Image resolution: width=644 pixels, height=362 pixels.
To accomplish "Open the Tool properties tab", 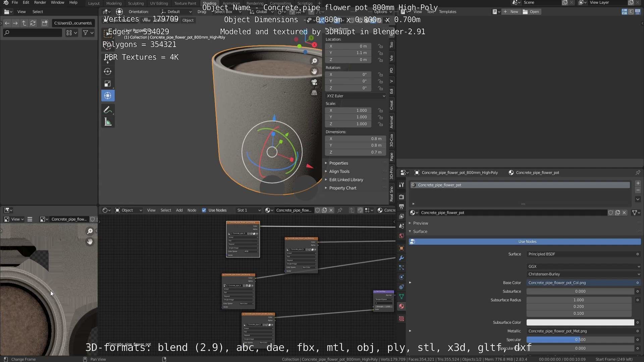I will (x=401, y=185).
